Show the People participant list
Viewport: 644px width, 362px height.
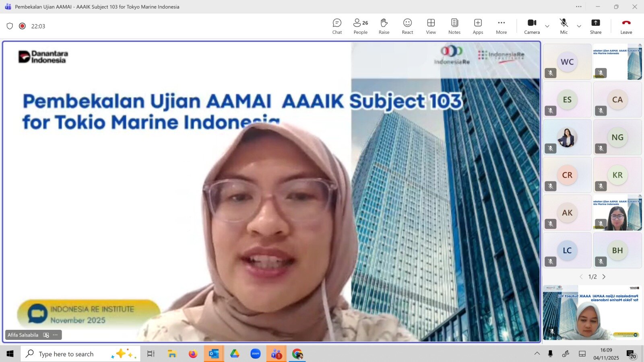(360, 27)
